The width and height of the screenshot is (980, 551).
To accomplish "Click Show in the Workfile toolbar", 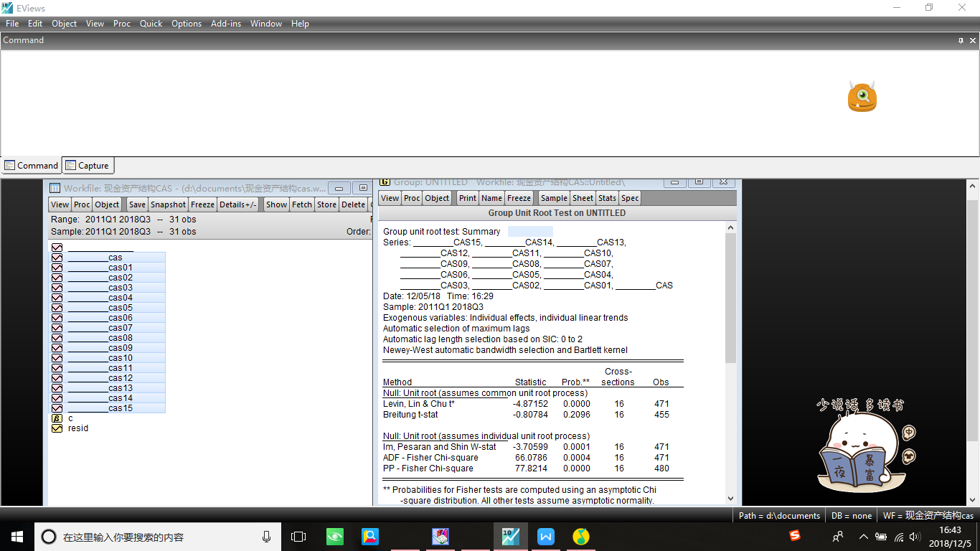I will tap(276, 204).
